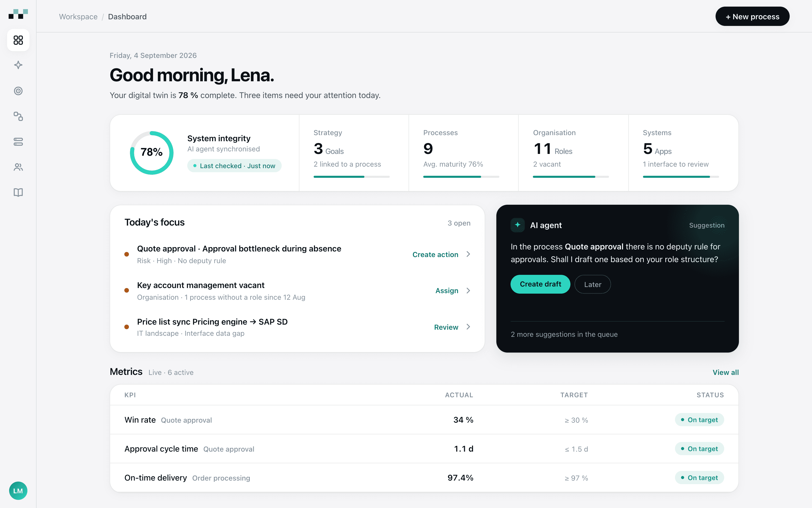This screenshot has width=812, height=508.
Task: Click Review for Price list sync
Action: pyautogui.click(x=446, y=327)
